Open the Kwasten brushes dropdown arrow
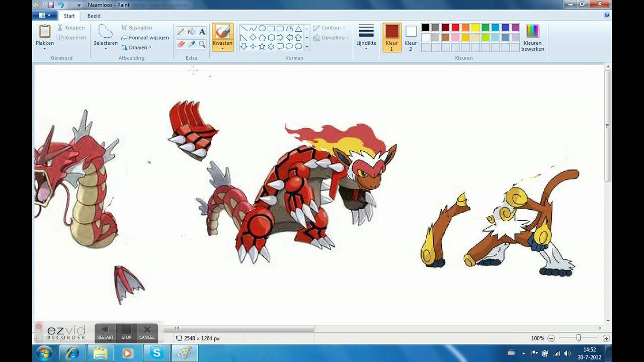 (x=222, y=49)
